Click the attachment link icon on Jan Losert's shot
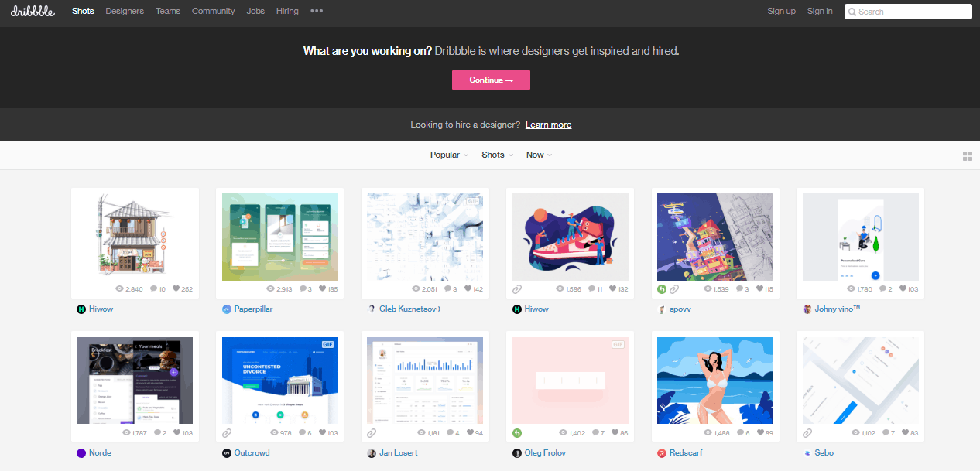The height and width of the screenshot is (471, 980). point(372,433)
